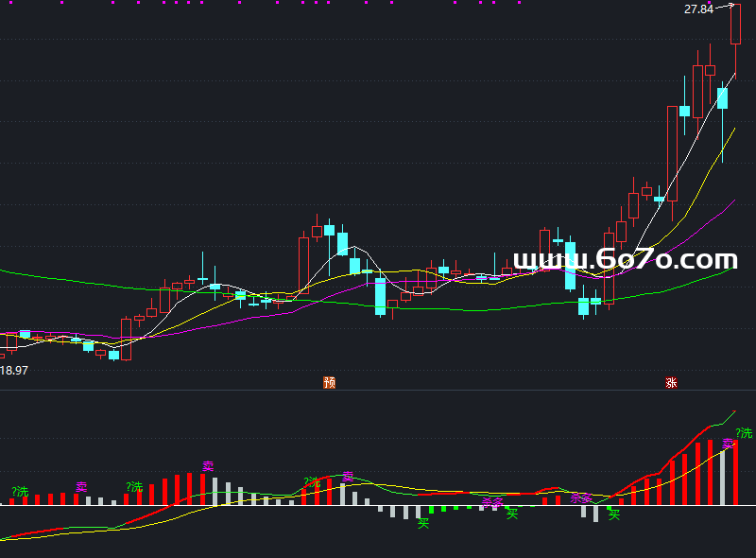
Task: Click the rightmost magenta 卖 sell marker
Action: click(728, 443)
